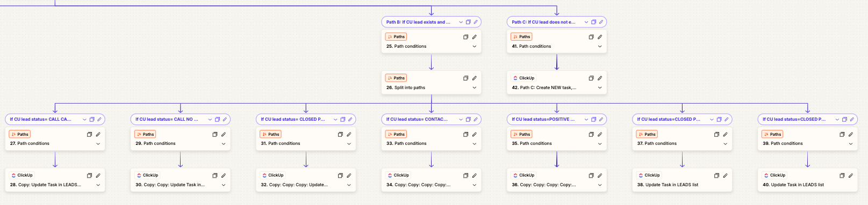This screenshot has width=868, height=205.
Task: Open '26. Split into paths' step title
Action: (x=406, y=88)
